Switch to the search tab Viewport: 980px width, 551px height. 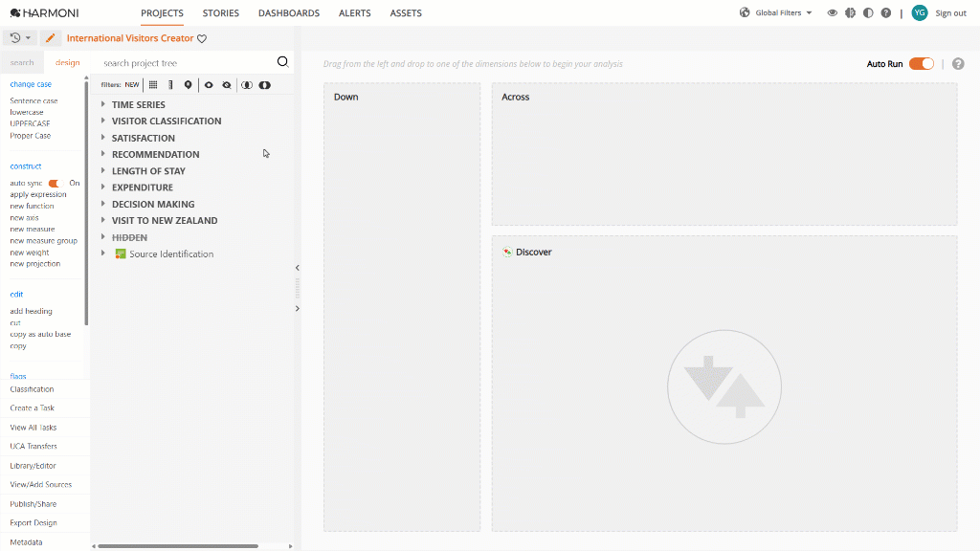pyautogui.click(x=22, y=62)
